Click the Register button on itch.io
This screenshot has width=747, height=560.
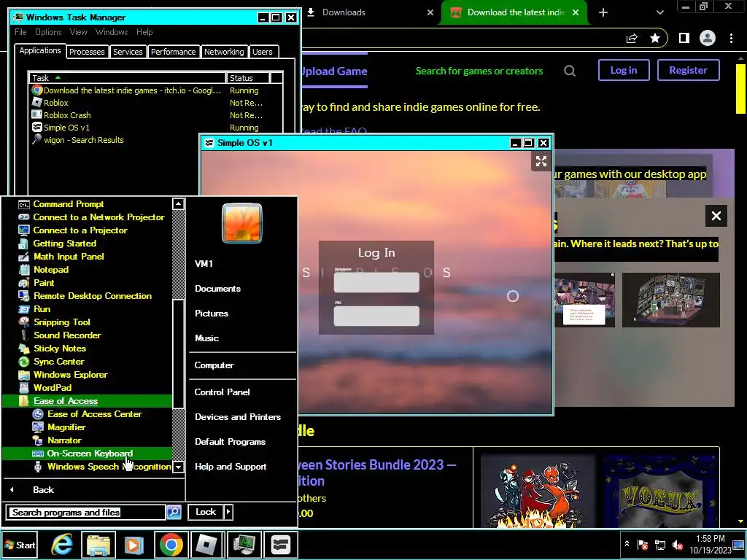tap(688, 70)
